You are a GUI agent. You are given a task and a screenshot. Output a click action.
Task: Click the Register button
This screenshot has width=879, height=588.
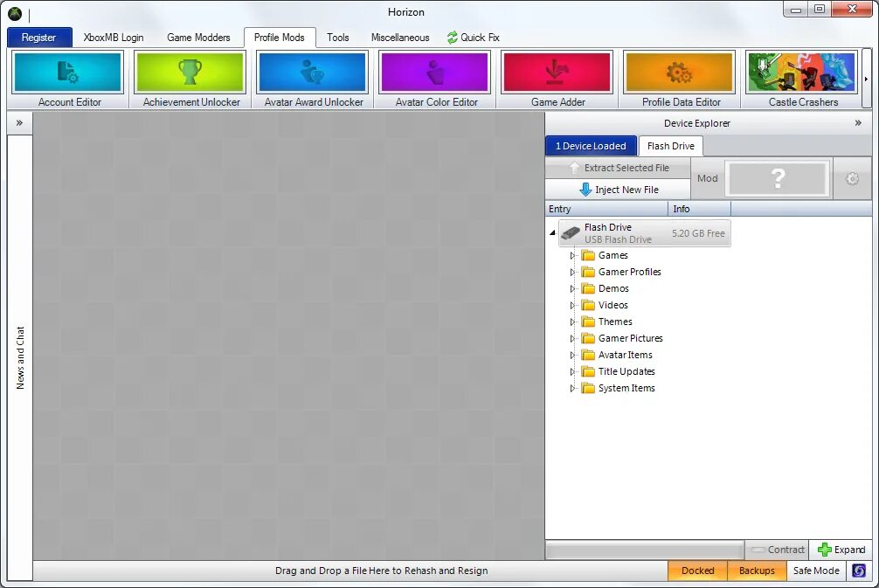(38, 38)
